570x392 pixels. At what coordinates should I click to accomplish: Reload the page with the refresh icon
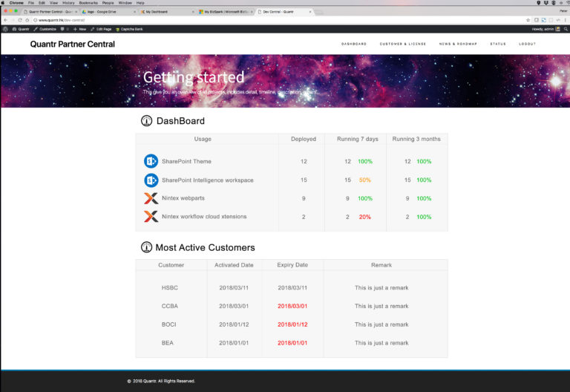[20, 20]
